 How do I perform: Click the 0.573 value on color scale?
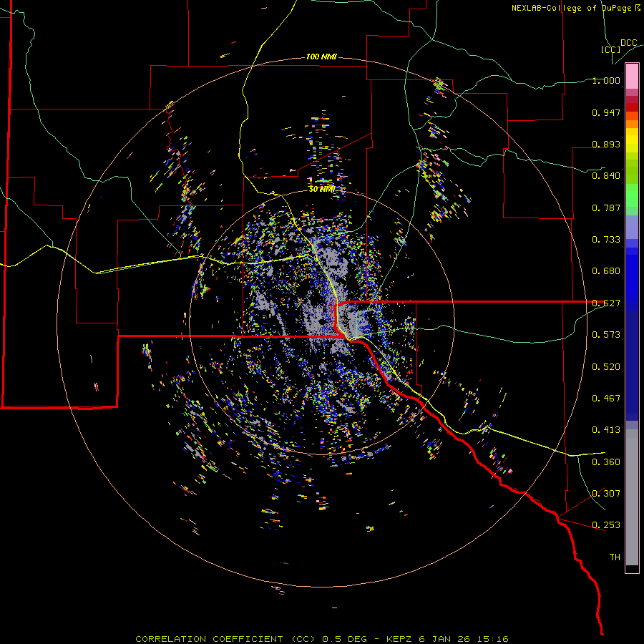click(606, 335)
